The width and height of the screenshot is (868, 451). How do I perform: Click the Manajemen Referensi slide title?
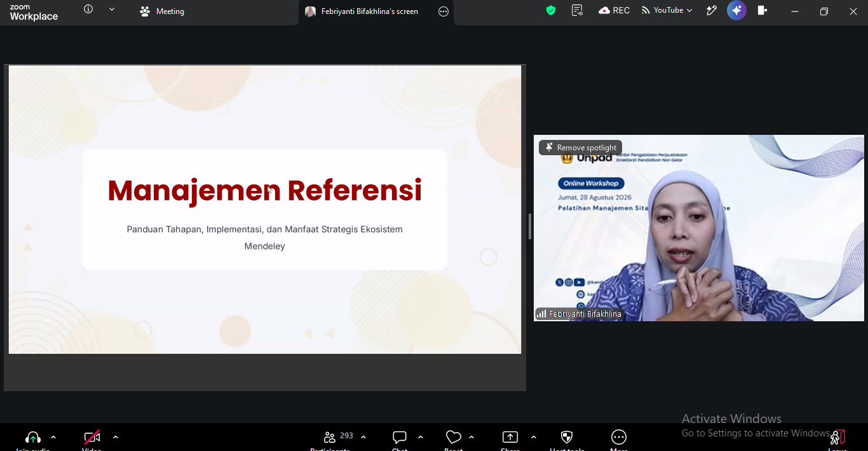click(264, 190)
